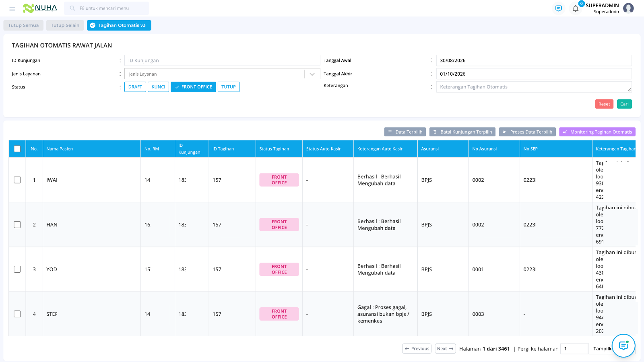Click Proses Data Terpilih send button
Screen dimensions: 644x362
[527, 132]
